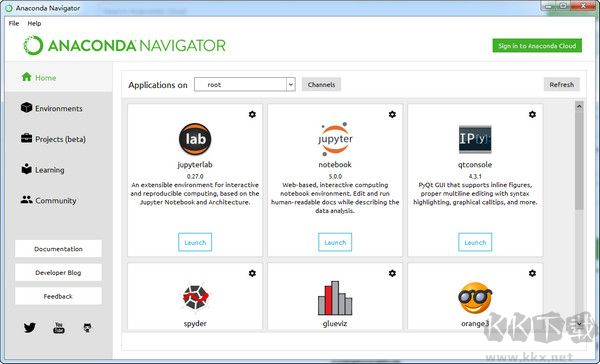Open gear options for spyder card

pos(252,273)
